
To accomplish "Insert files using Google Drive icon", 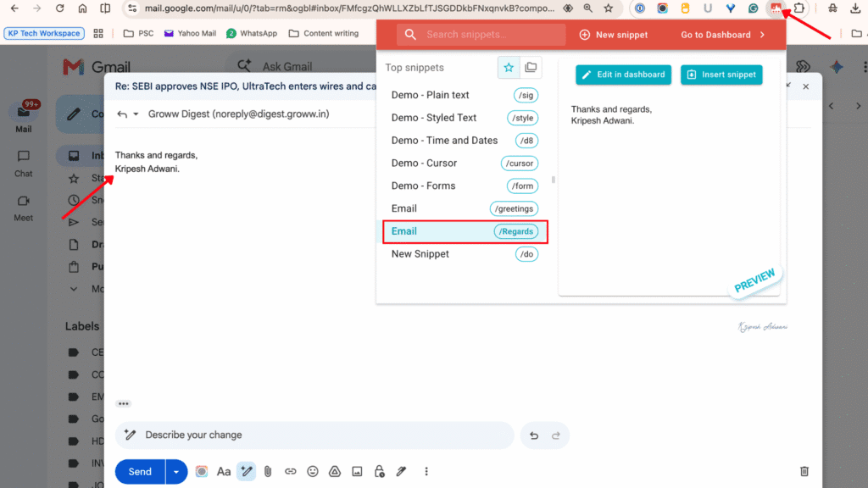I will click(335, 471).
